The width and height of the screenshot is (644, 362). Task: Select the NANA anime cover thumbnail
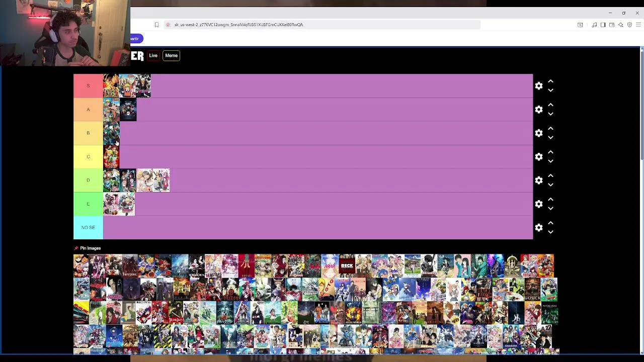coord(330,266)
